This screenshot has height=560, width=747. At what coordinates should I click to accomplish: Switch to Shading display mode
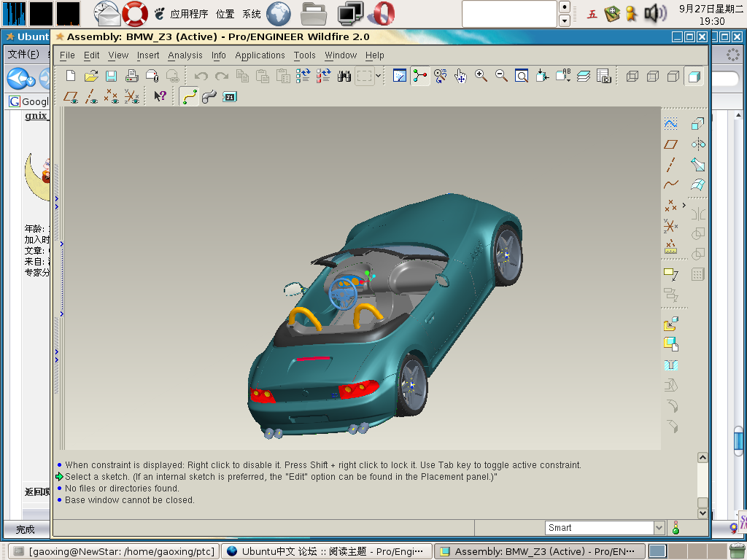click(x=694, y=76)
